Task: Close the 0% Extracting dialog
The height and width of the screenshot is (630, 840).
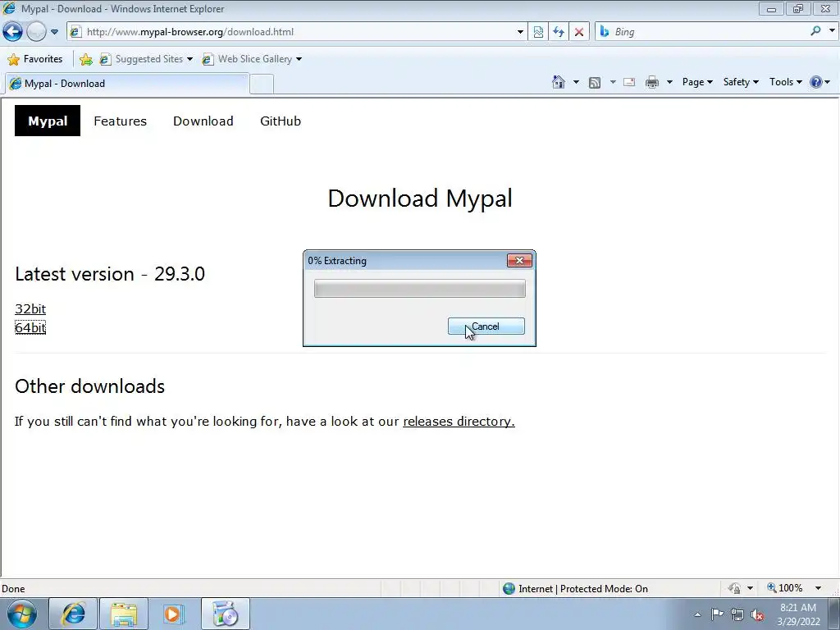Action: 519,260
